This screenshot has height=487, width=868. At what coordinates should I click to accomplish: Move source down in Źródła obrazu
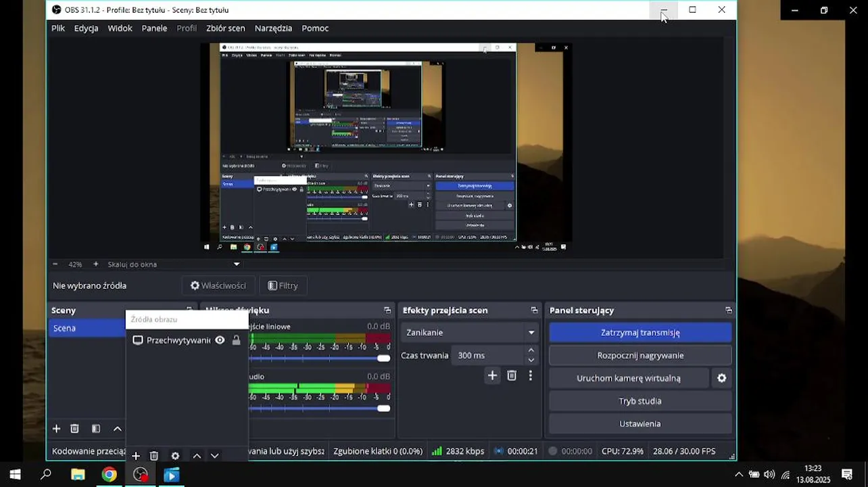click(x=214, y=456)
